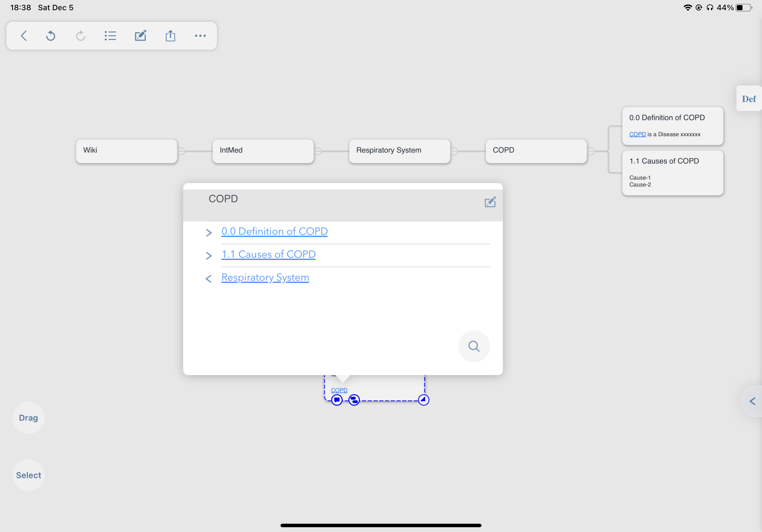Select the IntMed node
The image size is (762, 532).
click(263, 151)
